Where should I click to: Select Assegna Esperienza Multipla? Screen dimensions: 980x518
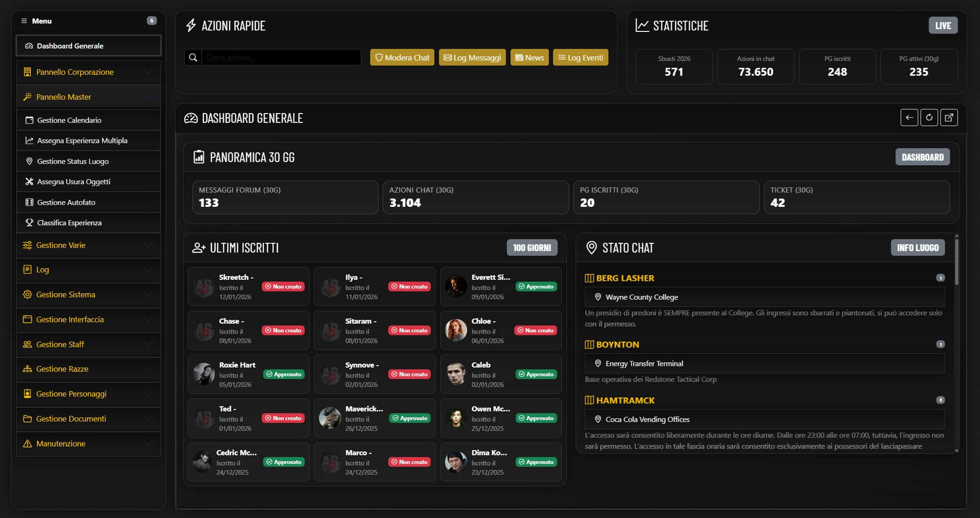89,140
